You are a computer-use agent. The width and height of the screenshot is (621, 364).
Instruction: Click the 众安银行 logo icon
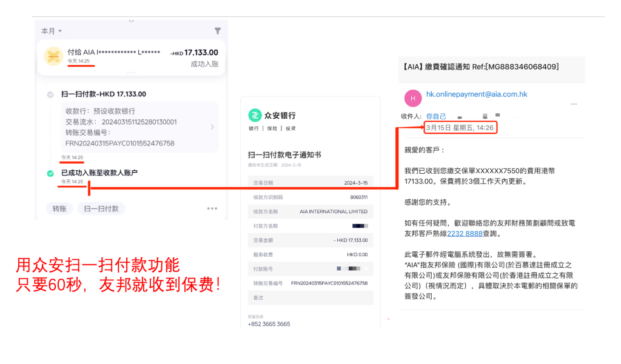255,115
